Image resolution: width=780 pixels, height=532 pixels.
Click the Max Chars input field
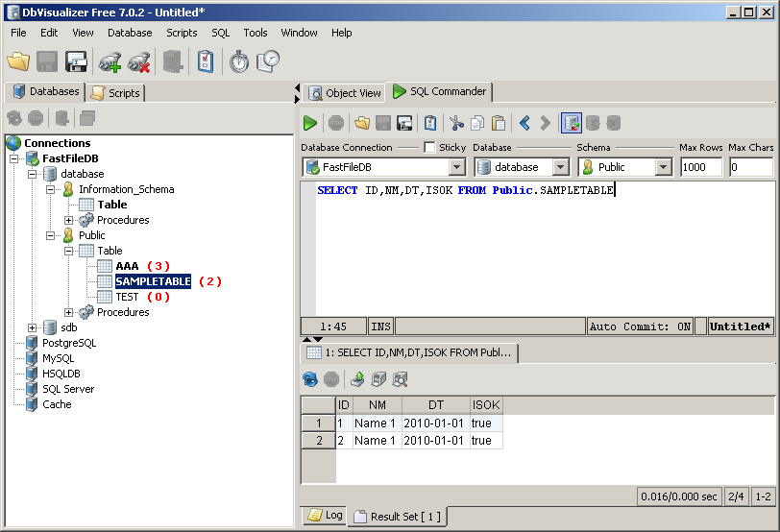tap(751, 167)
